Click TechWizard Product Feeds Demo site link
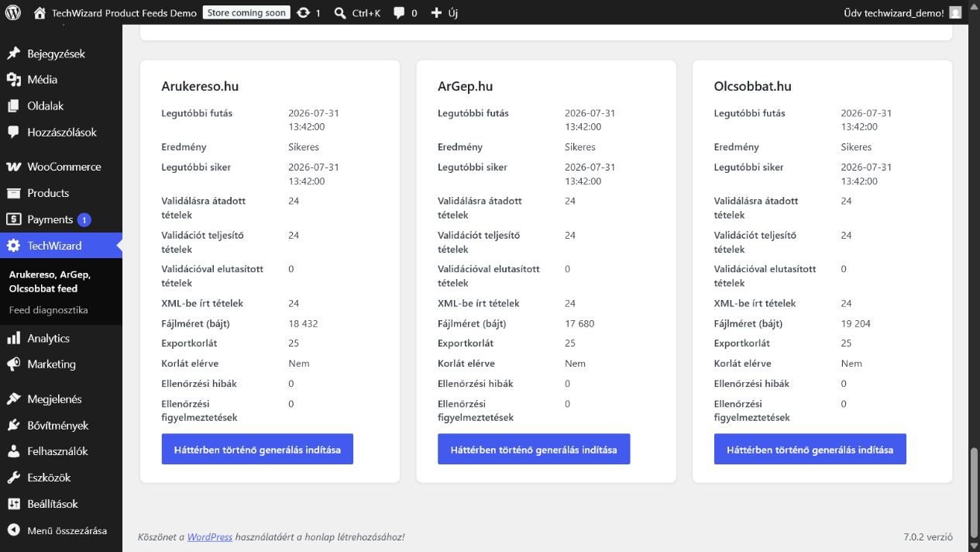 tap(124, 12)
